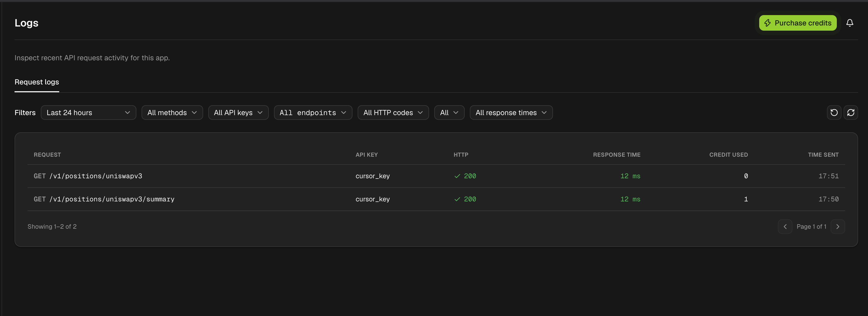The height and width of the screenshot is (316, 868).
Task: Click the HTTP column header
Action: click(x=460, y=155)
